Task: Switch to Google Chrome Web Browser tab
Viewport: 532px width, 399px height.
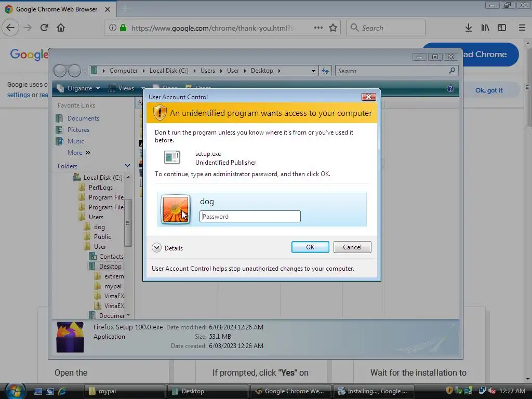Action: click(57, 9)
